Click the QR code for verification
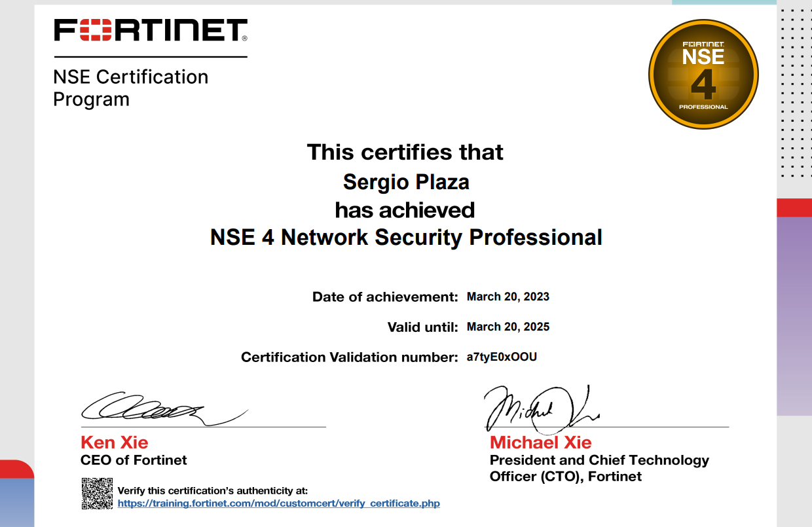 tap(97, 494)
